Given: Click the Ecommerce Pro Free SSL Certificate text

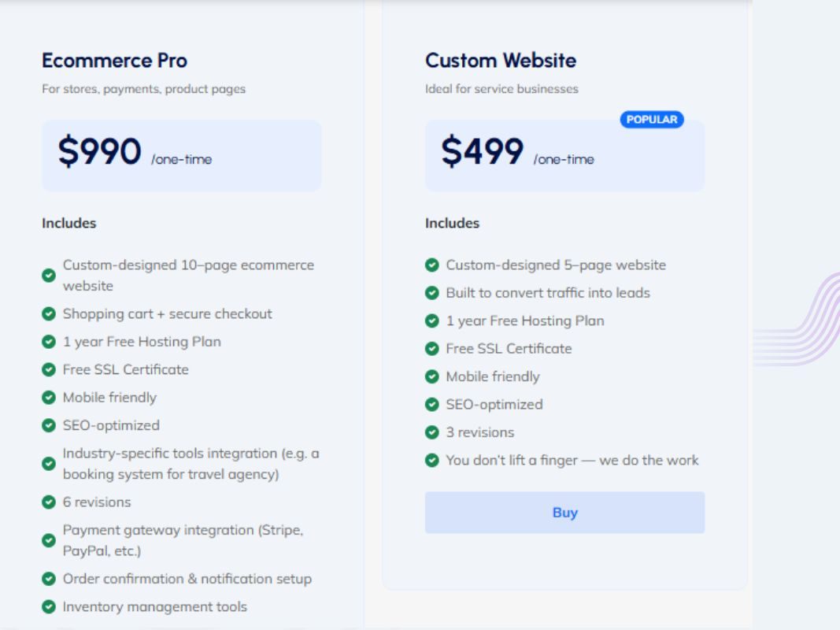Looking at the screenshot, I should (x=126, y=369).
